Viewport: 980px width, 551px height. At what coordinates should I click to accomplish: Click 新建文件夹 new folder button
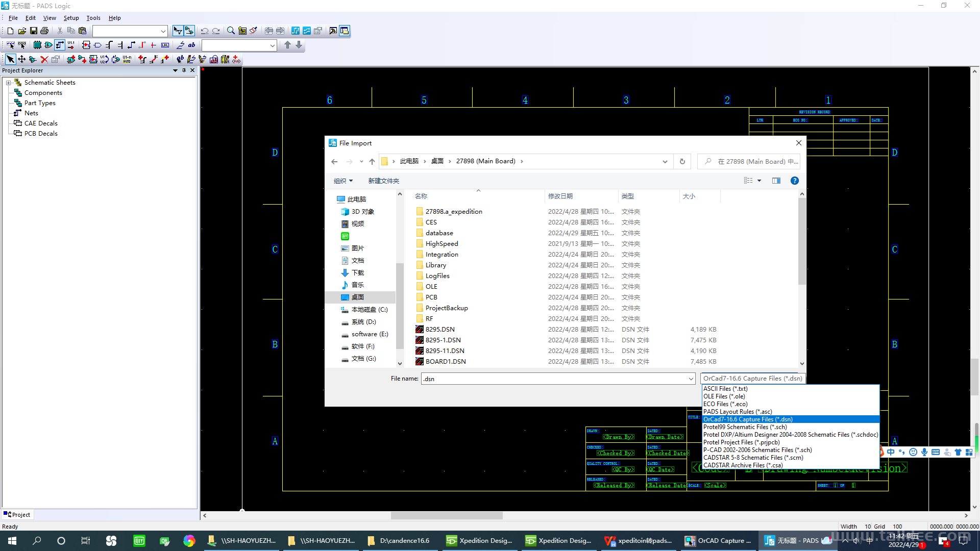click(x=384, y=181)
